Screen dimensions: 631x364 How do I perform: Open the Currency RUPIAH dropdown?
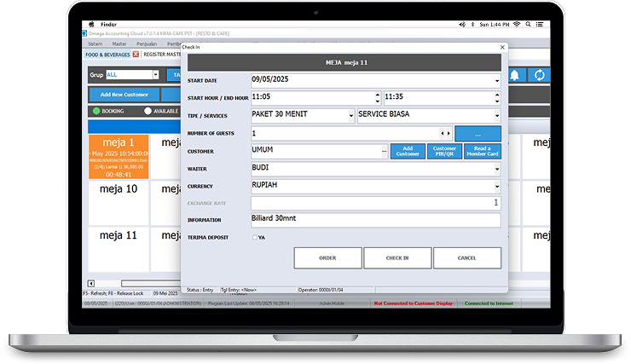(x=497, y=187)
